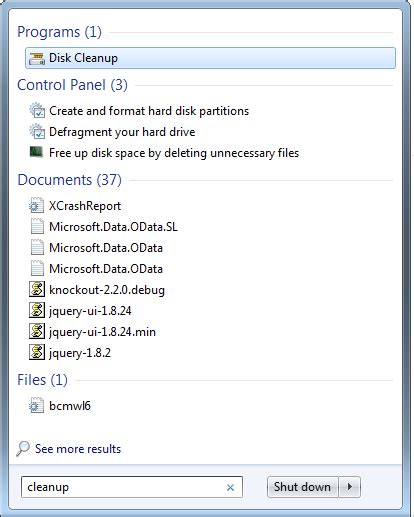This screenshot has height=517, width=414.
Task: Click the bcmwl6 file icon
Action: tap(36, 406)
